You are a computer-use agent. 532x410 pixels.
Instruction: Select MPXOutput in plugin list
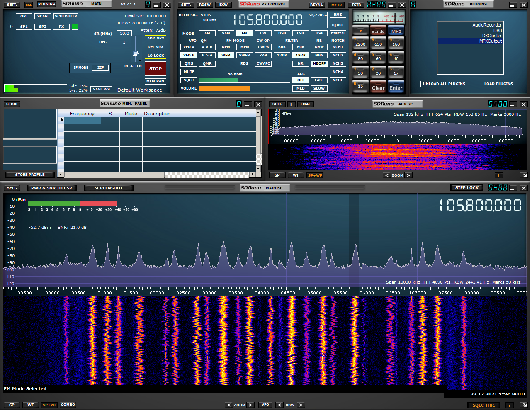470,41
